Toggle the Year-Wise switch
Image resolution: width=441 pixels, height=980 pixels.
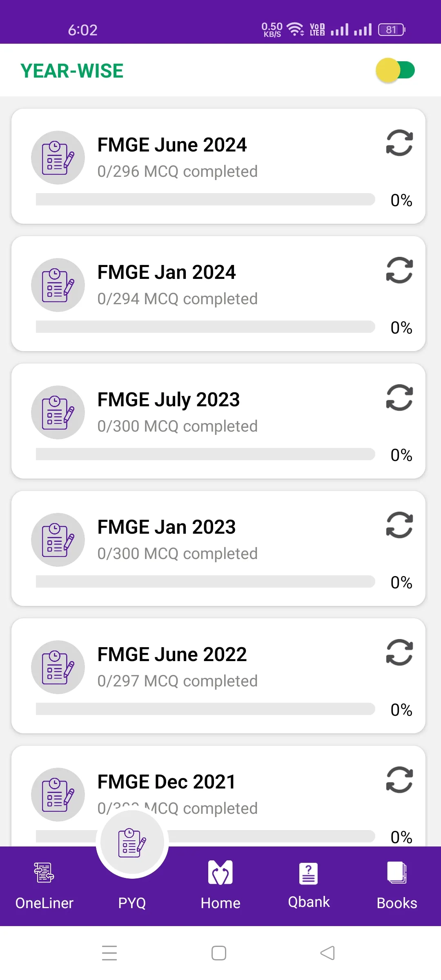[x=395, y=70]
